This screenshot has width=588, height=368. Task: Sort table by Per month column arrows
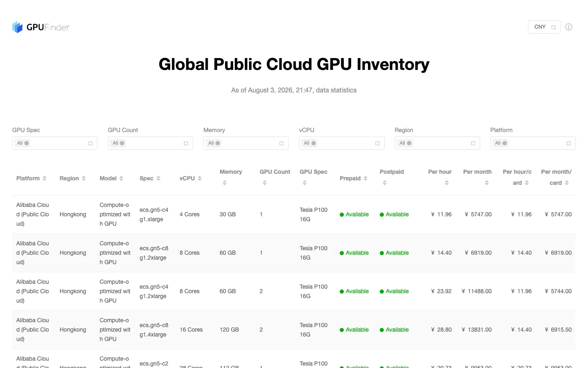click(487, 183)
